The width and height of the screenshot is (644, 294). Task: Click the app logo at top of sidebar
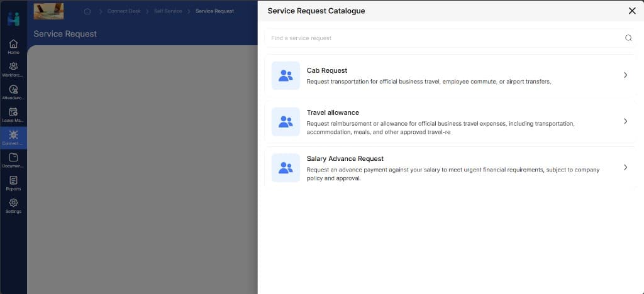pos(13,19)
